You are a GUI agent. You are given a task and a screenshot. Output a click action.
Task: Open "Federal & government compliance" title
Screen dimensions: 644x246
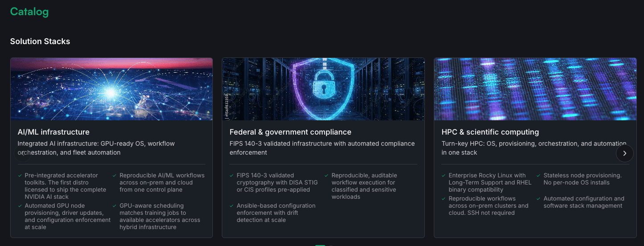(290, 132)
